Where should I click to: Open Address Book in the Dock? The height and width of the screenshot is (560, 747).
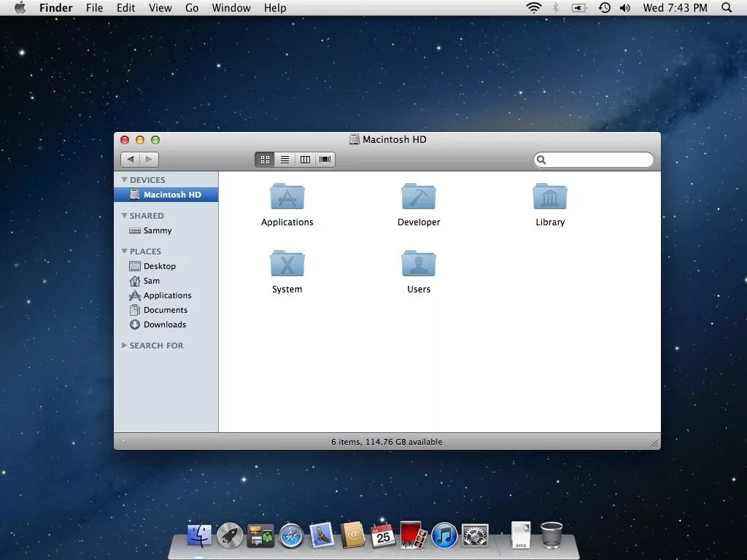(x=352, y=535)
